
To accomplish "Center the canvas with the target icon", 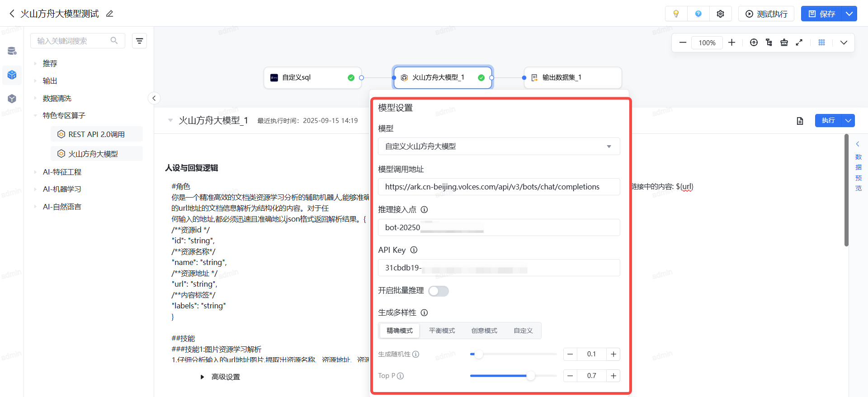I will [x=754, y=43].
